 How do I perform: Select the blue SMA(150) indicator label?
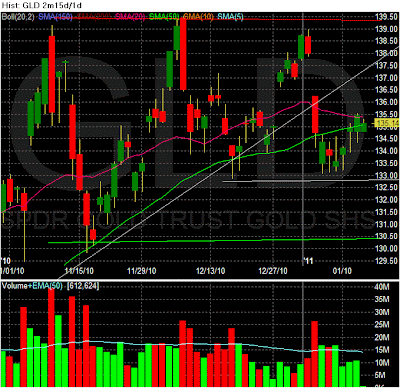pyautogui.click(x=55, y=17)
